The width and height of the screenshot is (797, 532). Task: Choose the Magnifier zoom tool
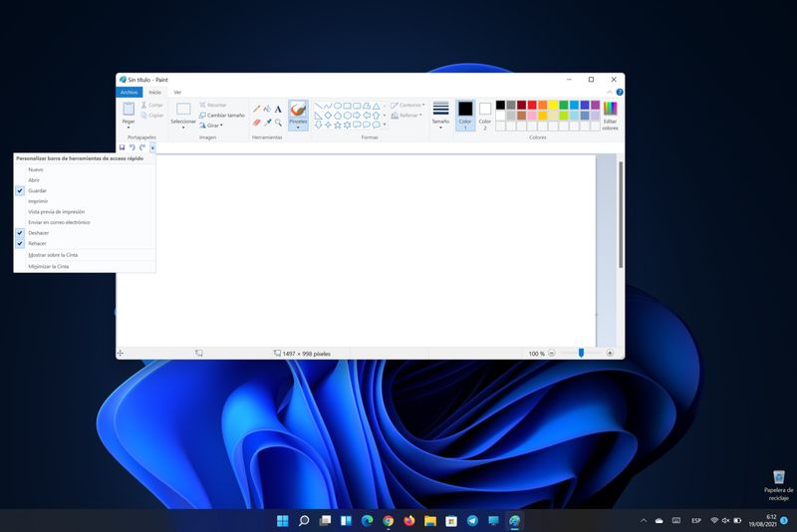(x=278, y=123)
